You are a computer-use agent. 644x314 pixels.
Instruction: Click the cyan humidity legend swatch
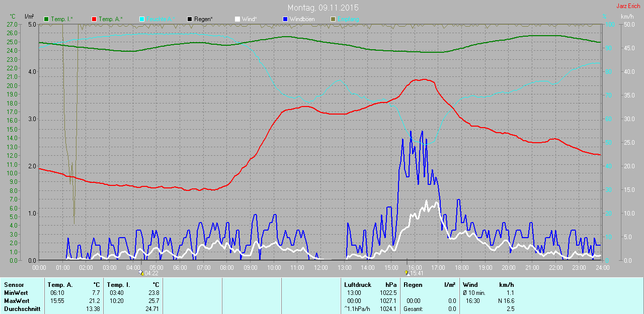point(142,19)
